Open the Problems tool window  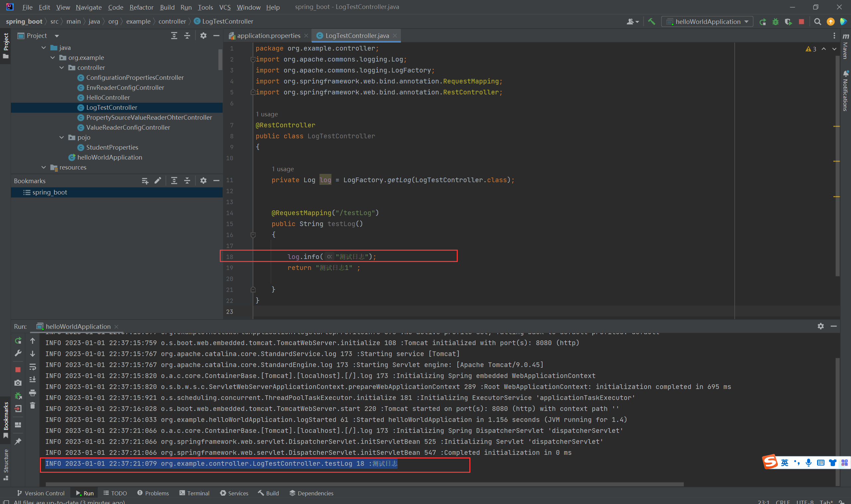coord(153,493)
